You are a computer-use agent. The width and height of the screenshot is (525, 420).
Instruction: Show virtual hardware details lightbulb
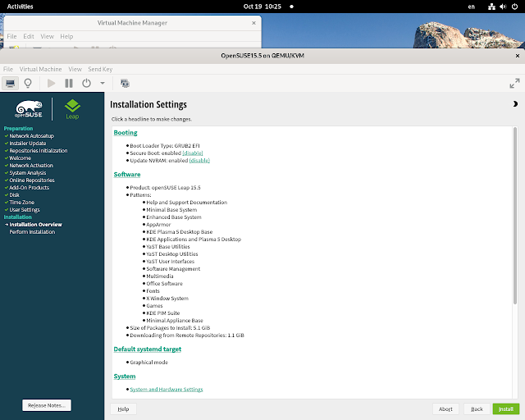pos(28,83)
